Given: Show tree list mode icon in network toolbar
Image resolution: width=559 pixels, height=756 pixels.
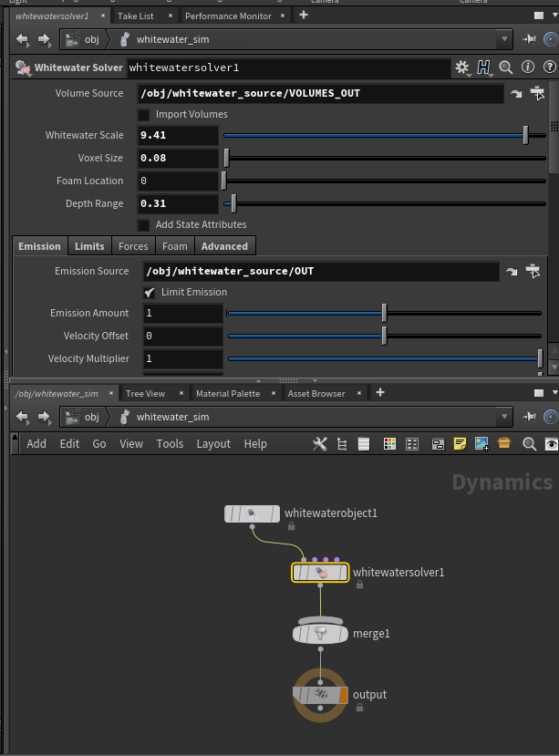Looking at the screenshot, I should [x=342, y=444].
